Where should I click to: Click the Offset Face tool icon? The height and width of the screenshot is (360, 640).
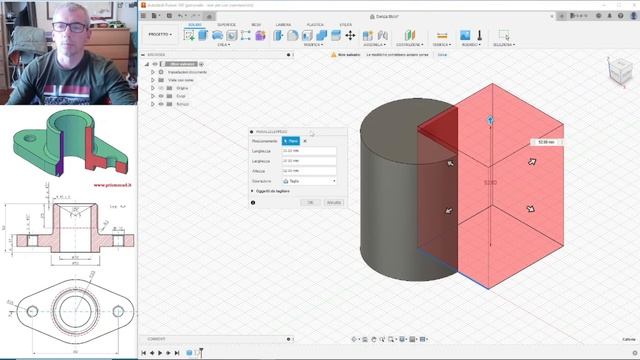pos(336,36)
